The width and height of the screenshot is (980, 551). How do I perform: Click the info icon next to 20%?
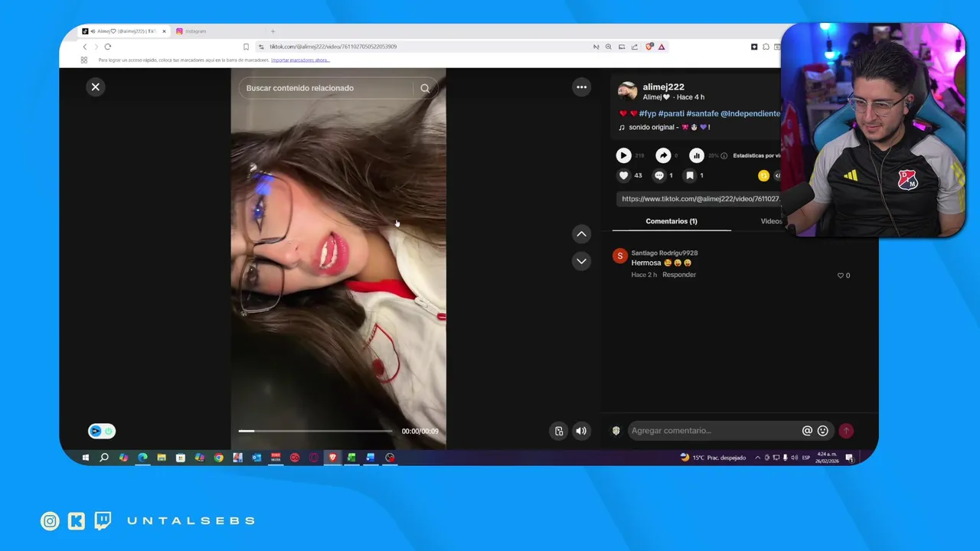(x=724, y=155)
